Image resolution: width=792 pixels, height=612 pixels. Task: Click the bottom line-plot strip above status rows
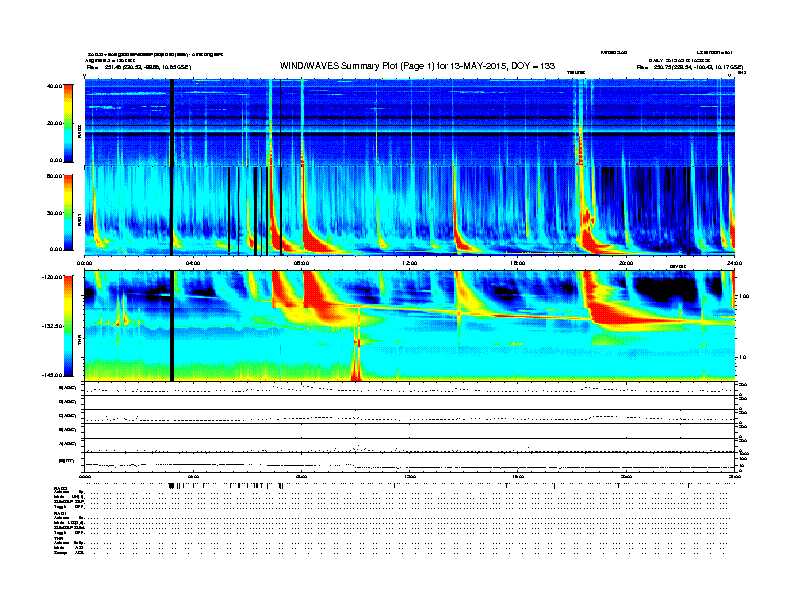point(410,462)
